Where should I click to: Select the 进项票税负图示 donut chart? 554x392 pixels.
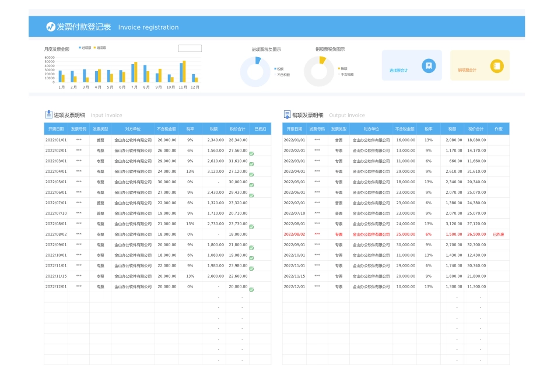[257, 72]
